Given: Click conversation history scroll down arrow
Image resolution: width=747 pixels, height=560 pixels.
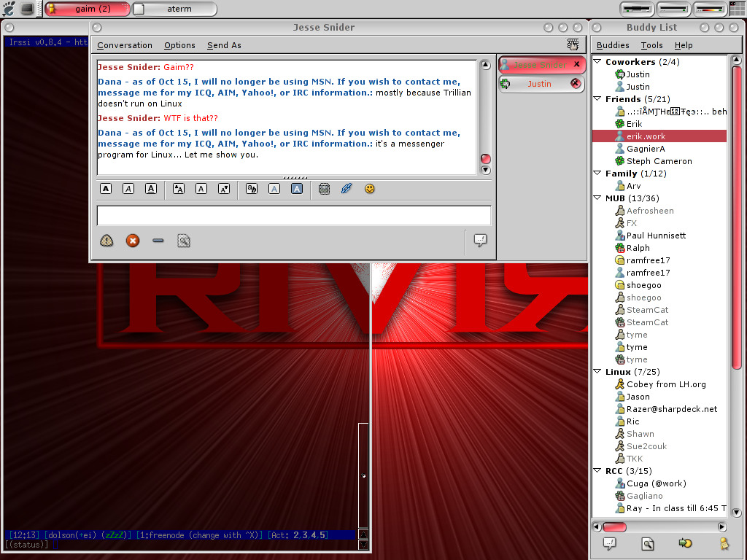Looking at the screenshot, I should point(485,170).
